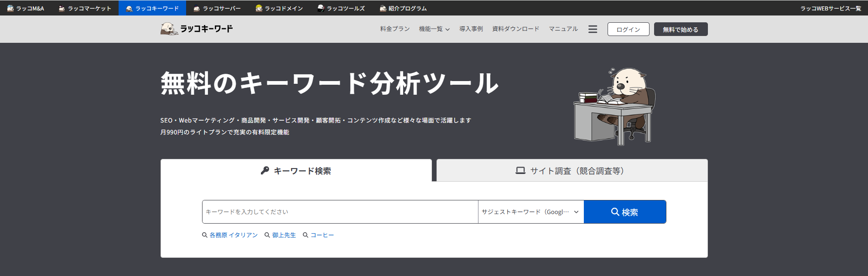This screenshot has height=276, width=868.
Task: Open the ラッコツールズ service link
Action: 341,8
